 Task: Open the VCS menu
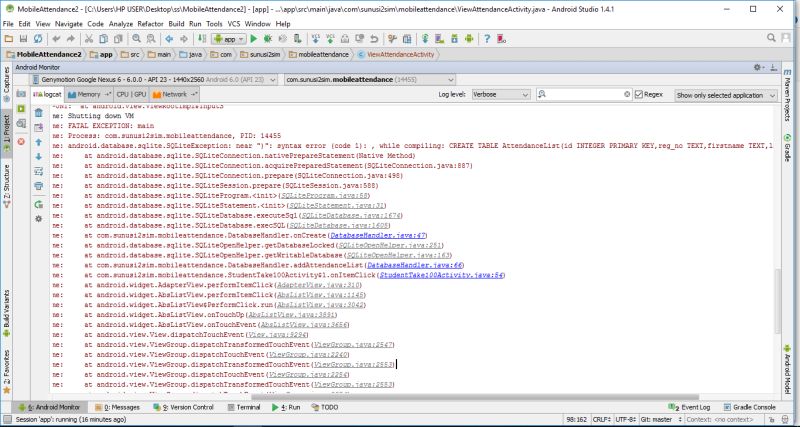click(x=234, y=23)
